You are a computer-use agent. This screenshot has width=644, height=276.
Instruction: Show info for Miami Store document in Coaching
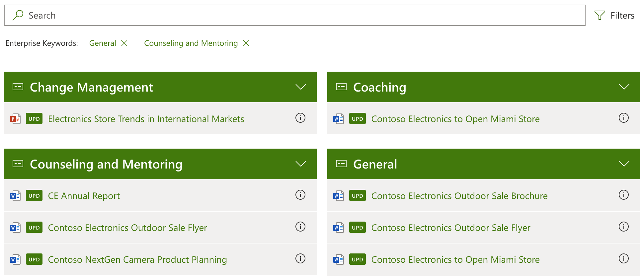click(x=624, y=118)
